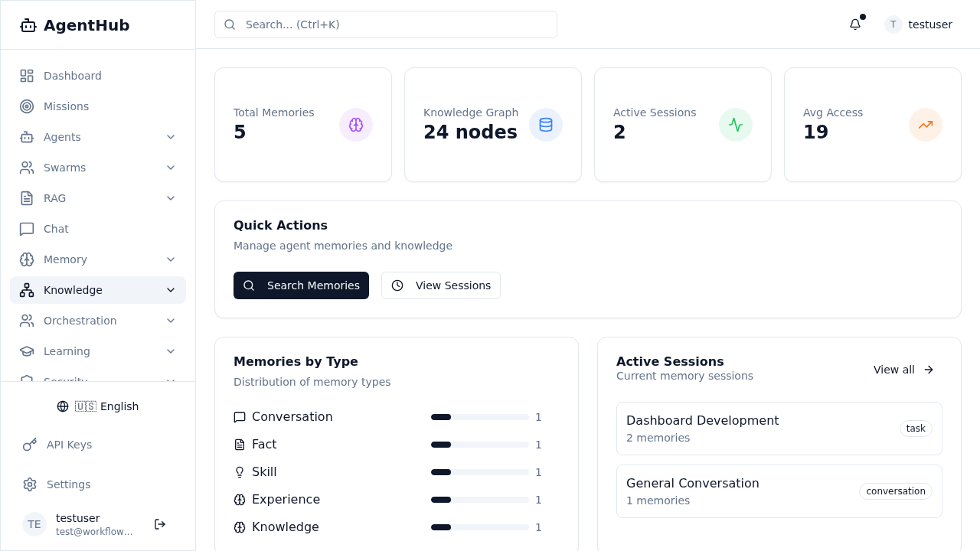The height and width of the screenshot is (551, 980).
Task: Open the Dashboard page
Action: 73,76
